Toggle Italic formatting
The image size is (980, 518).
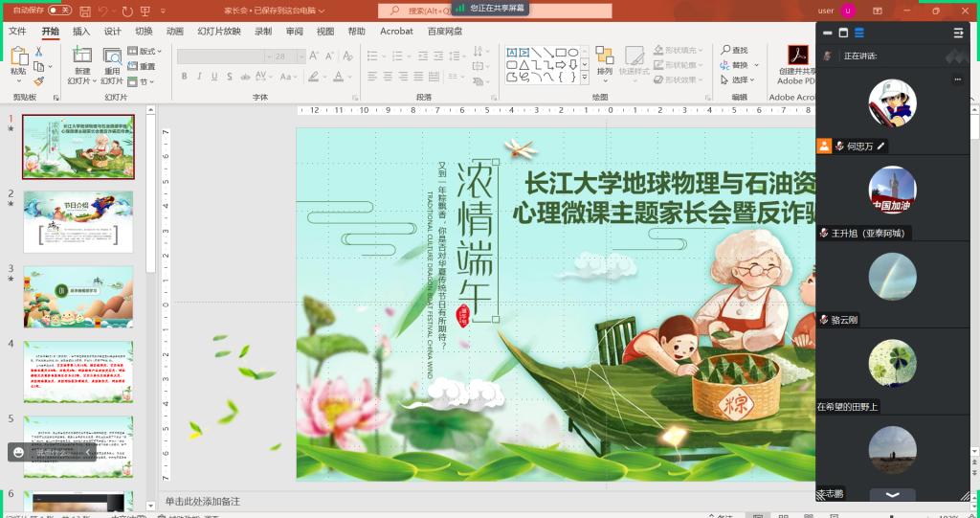(x=199, y=77)
